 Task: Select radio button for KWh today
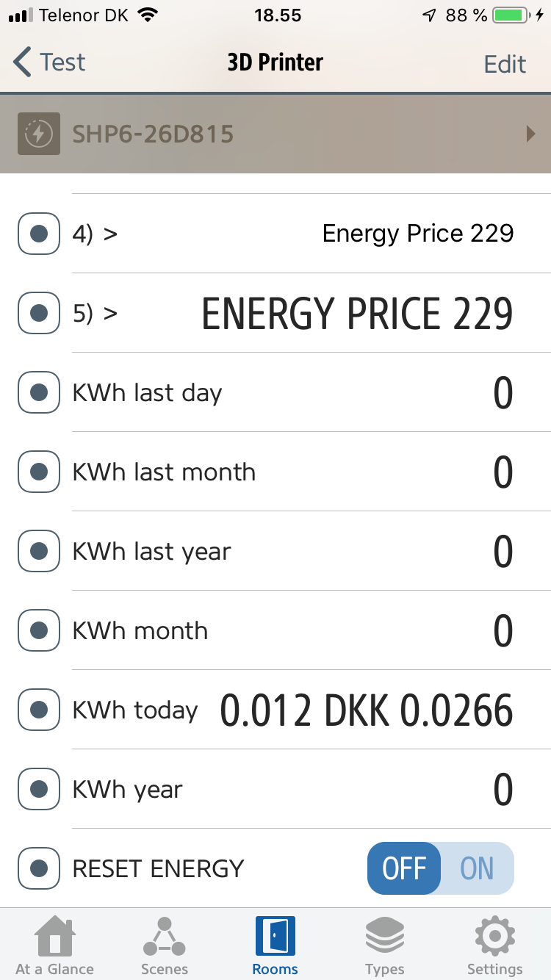tap(38, 710)
